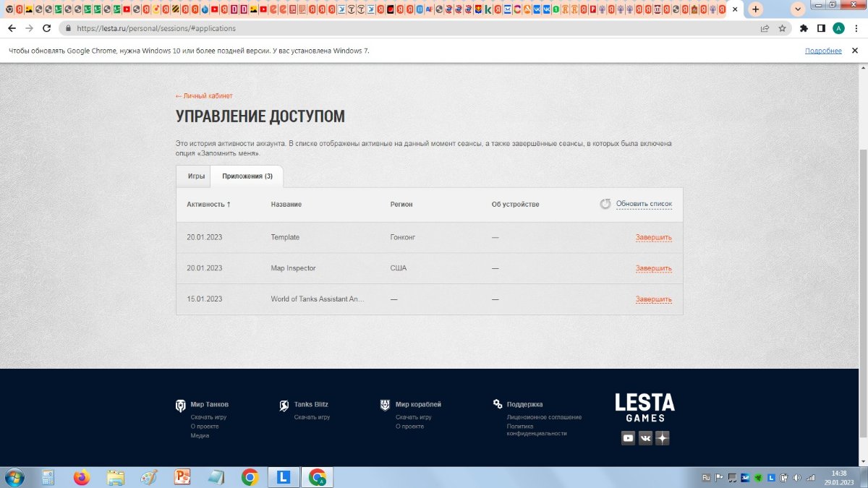Select the Приложения (3) tab

click(247, 176)
